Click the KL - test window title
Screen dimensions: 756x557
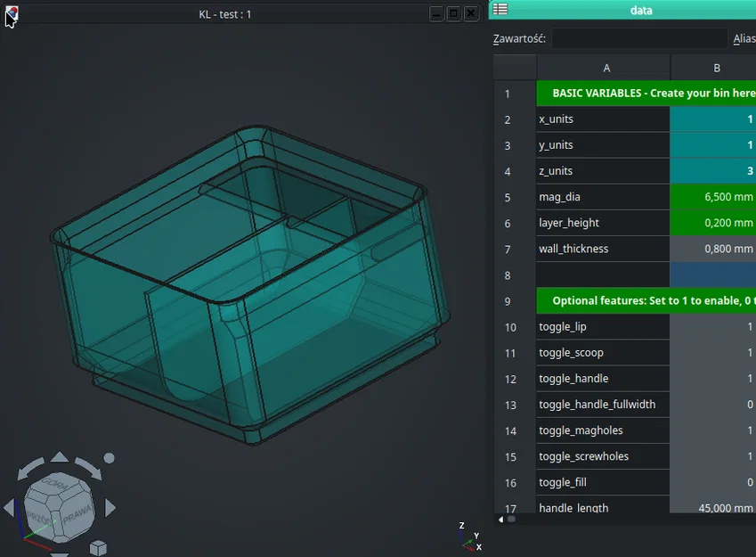pos(225,12)
